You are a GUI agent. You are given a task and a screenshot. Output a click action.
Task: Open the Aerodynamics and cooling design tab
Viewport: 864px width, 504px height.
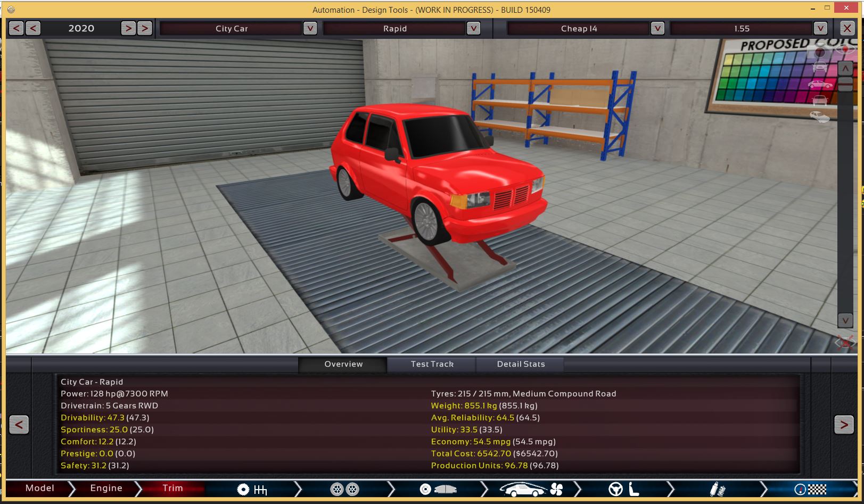click(531, 489)
